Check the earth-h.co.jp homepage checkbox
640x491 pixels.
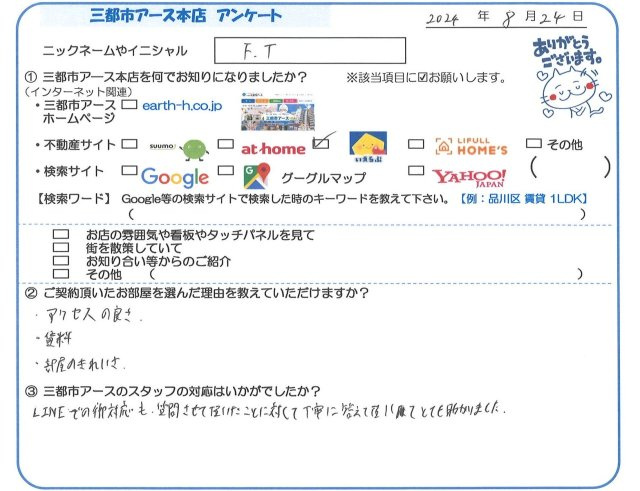coord(130,104)
